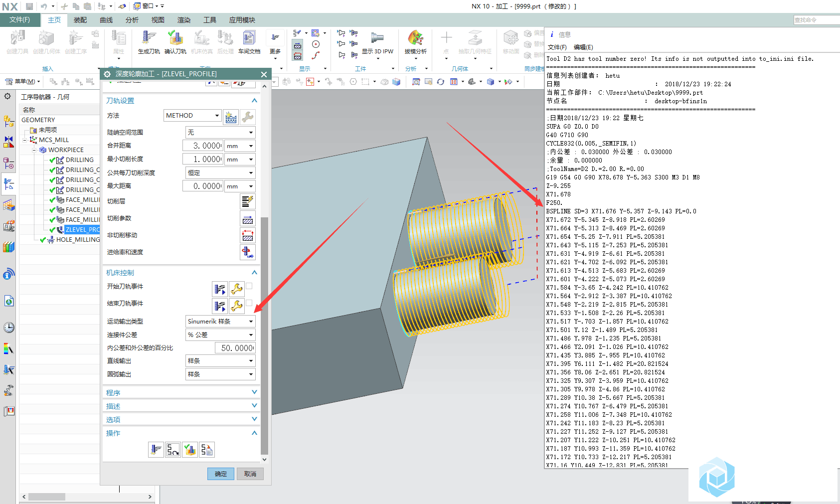Image resolution: width=840 pixels, height=504 pixels.
Task: Click the save icon in title bar
Action: 29,6
